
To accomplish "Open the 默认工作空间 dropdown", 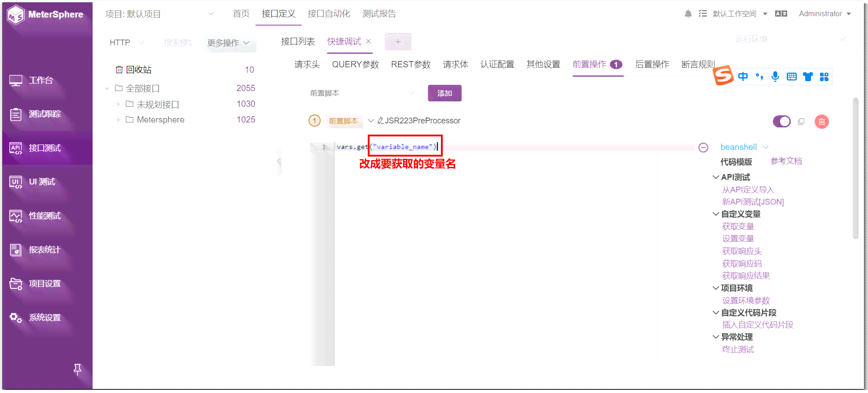I will (740, 14).
